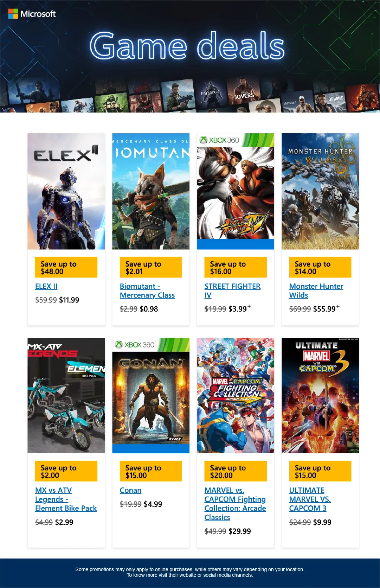This screenshot has width=380, height=588.
Task: Open the Ultimate Marvel vs. Capcom 3 cover
Action: click(x=320, y=396)
